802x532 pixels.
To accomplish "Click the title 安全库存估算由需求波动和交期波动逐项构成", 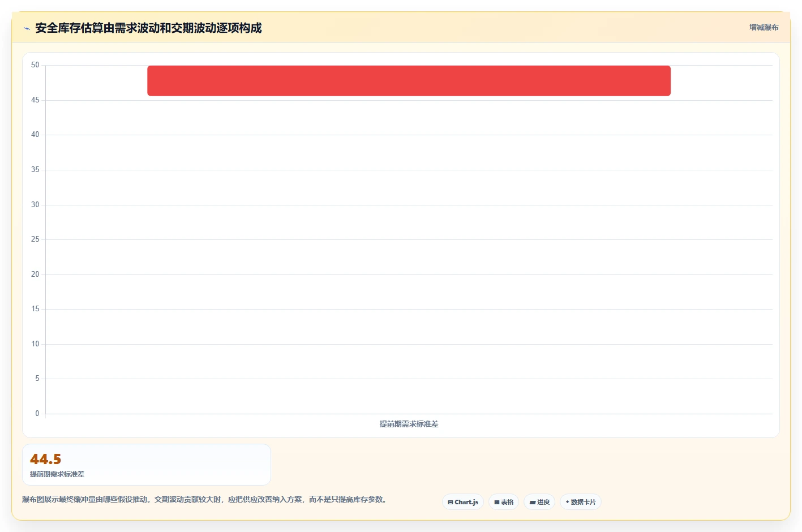I will tap(148, 28).
